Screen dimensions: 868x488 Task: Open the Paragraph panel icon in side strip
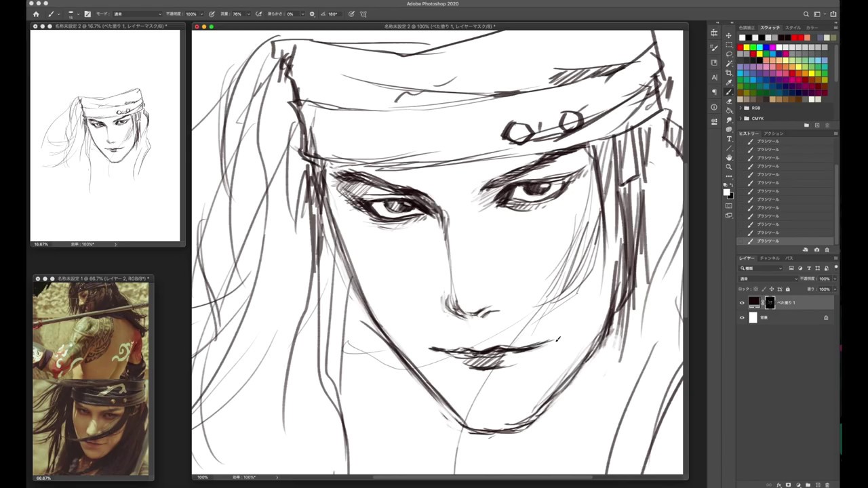[714, 92]
